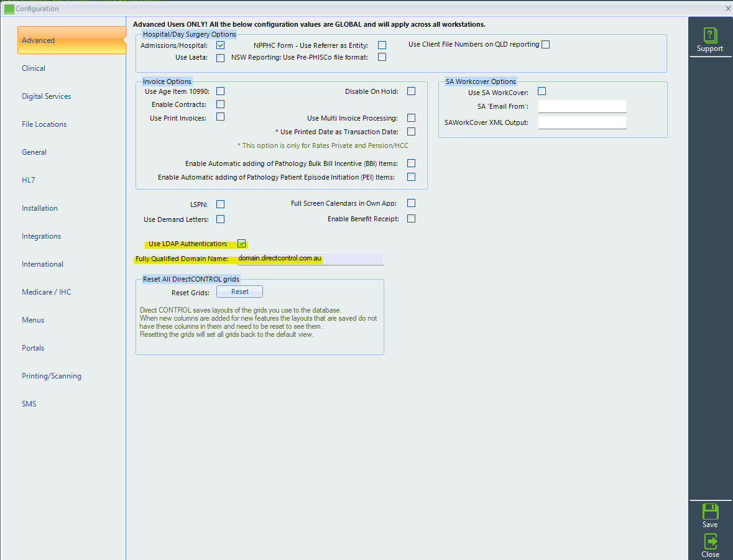Click Fully Qualified Domain Name field

[310, 259]
